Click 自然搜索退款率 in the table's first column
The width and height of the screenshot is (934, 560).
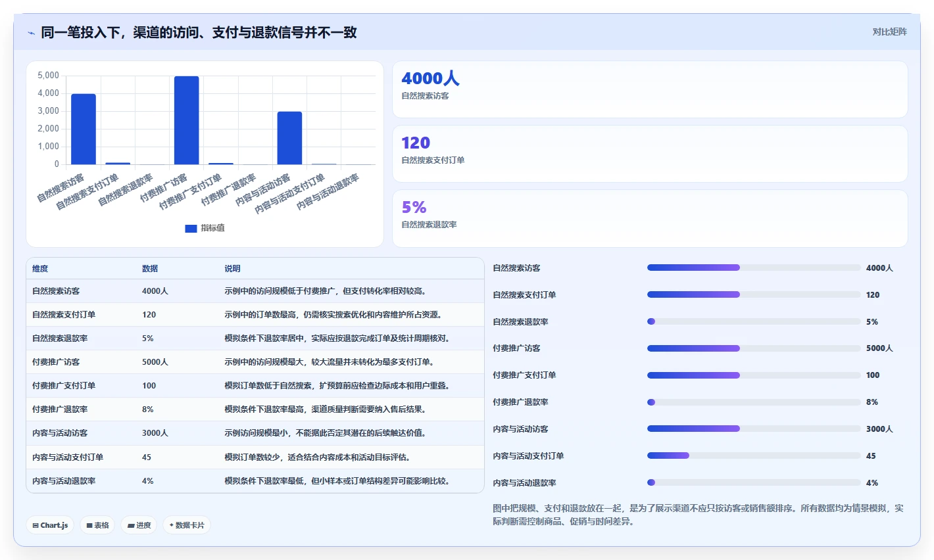[60, 338]
